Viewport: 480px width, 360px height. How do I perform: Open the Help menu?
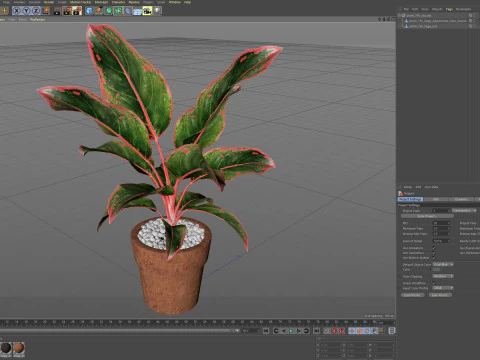pyautogui.click(x=188, y=2)
